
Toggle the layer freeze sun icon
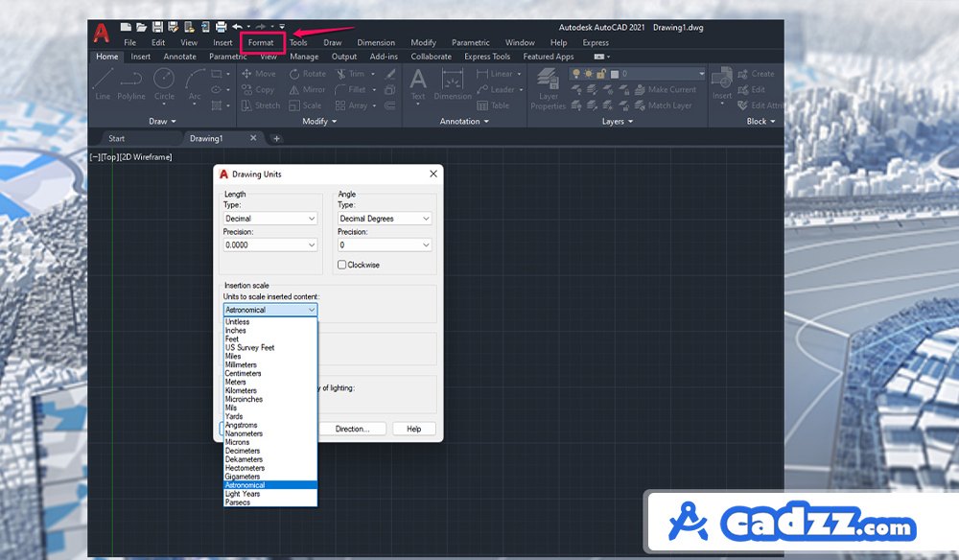coord(589,74)
